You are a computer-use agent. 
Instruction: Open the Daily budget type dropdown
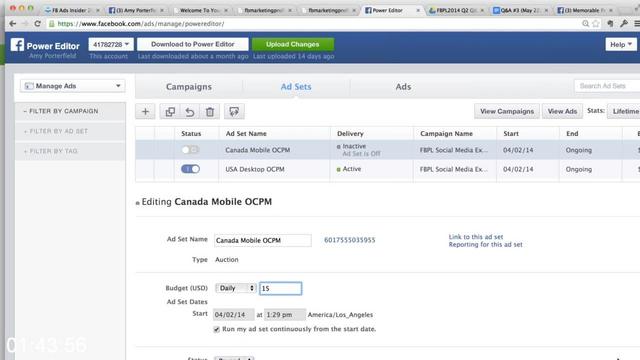click(236, 288)
